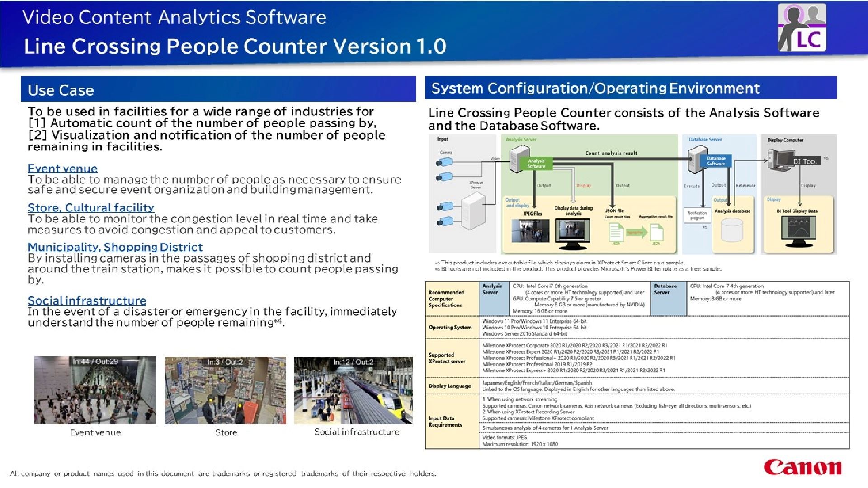Click the 'In:44 / Out:29' counter overlay
868x488 pixels.
[x=95, y=361]
